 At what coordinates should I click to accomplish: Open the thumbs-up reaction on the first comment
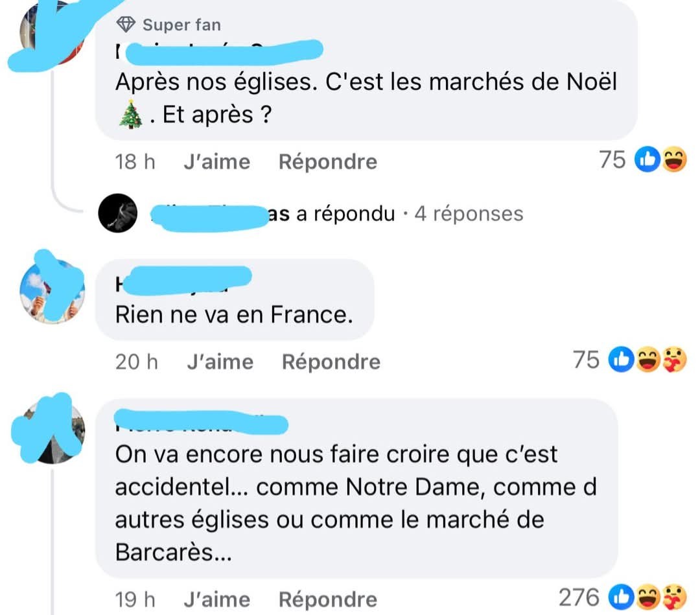click(x=647, y=159)
